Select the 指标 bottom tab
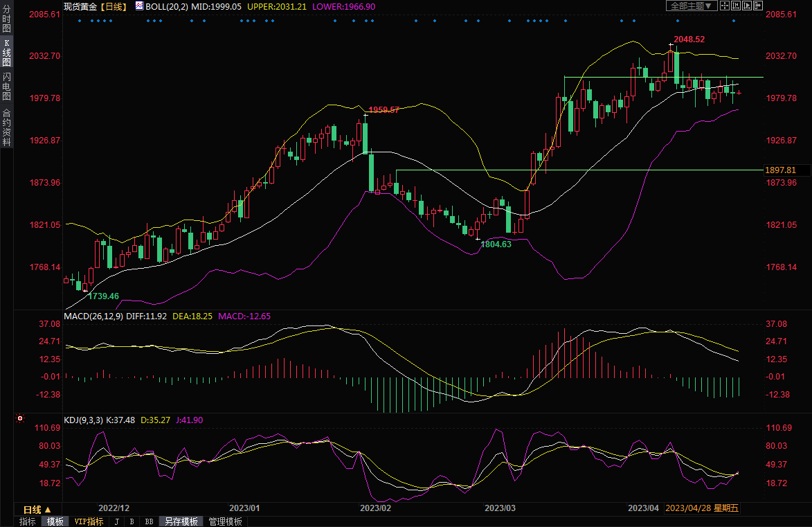Screen dimensions: 812x527 [x=28, y=521]
